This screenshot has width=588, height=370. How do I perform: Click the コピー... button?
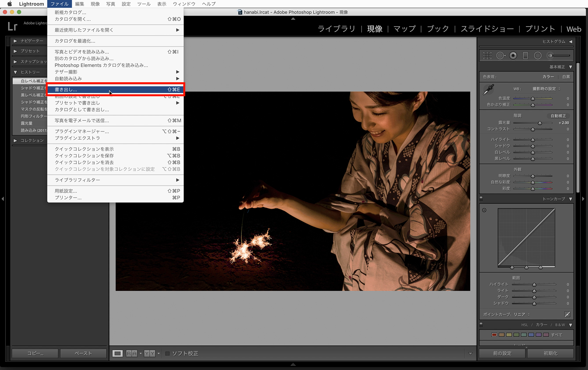click(x=35, y=353)
